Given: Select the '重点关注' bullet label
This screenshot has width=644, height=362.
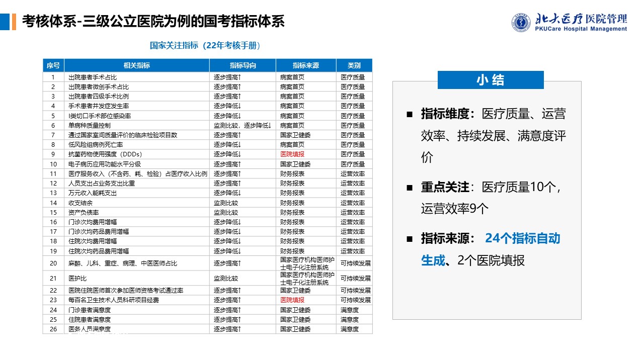Looking at the screenshot, I should (x=445, y=188).
